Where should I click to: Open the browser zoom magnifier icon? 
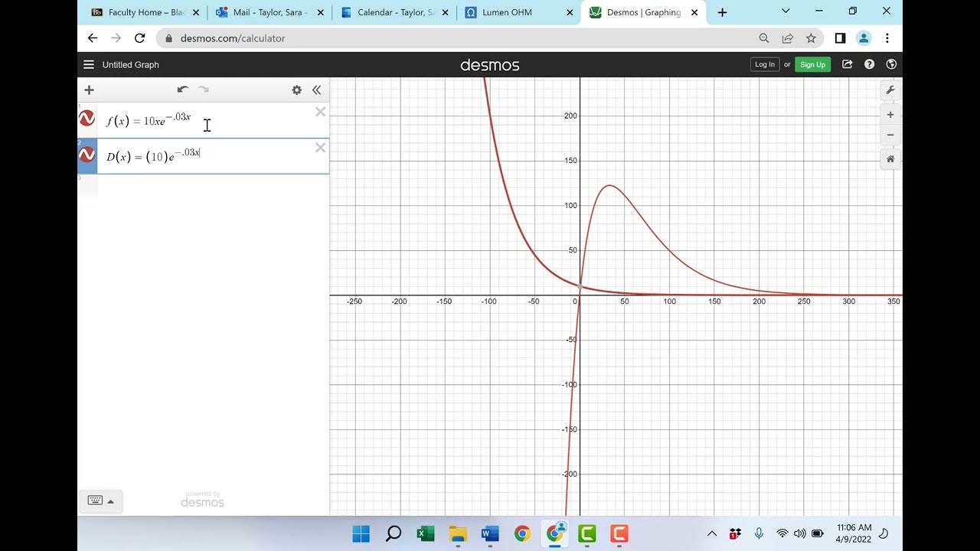[763, 38]
